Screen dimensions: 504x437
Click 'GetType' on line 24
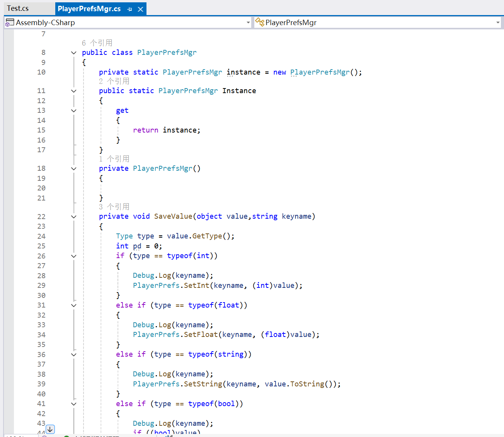pos(207,236)
